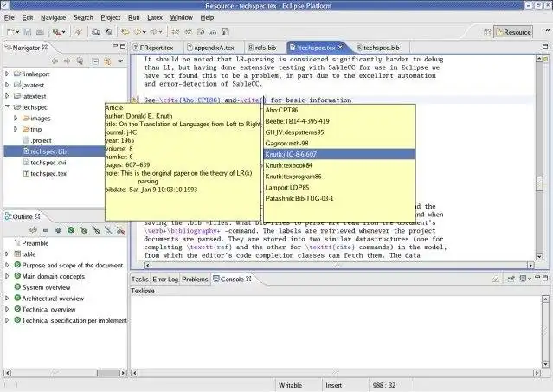Click the Outline refresh/update icon
Viewport: 553px width, 392px height.
(33, 230)
